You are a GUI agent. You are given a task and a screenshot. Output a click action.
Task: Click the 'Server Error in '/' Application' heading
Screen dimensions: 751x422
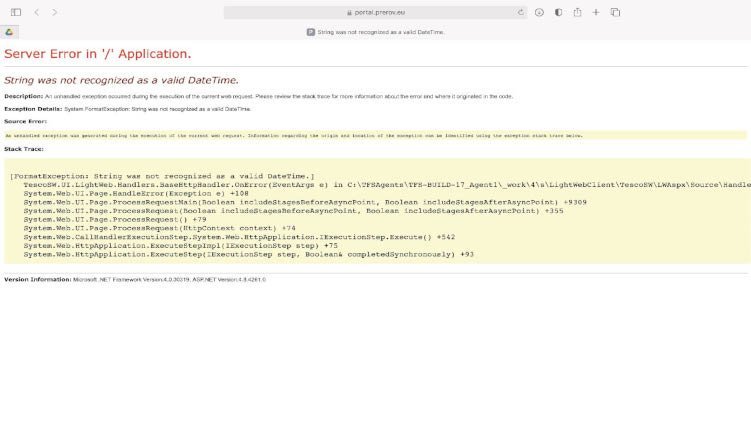[x=98, y=53]
